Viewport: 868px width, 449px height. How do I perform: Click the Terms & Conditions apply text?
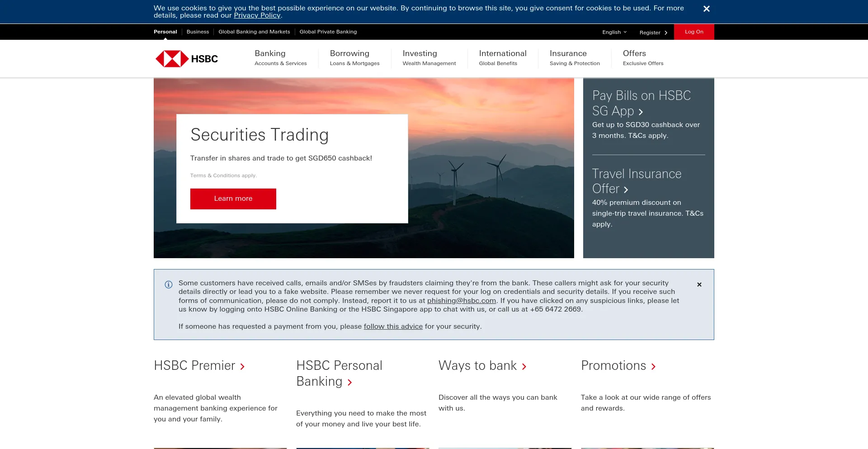point(223,175)
